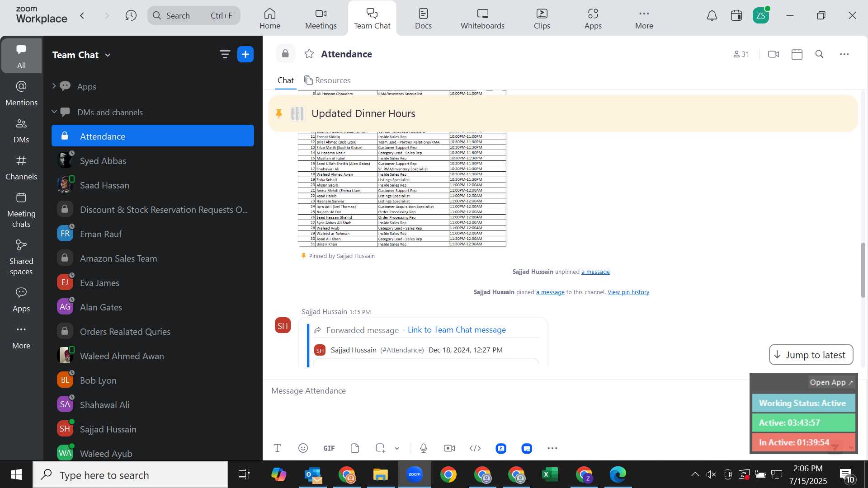
Task: Open Alan Gates chat
Action: 153,307
